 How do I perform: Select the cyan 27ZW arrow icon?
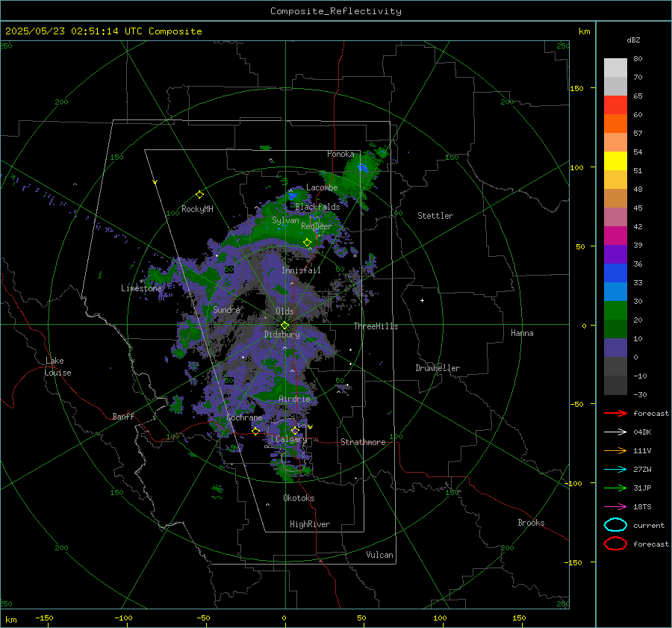coord(615,470)
